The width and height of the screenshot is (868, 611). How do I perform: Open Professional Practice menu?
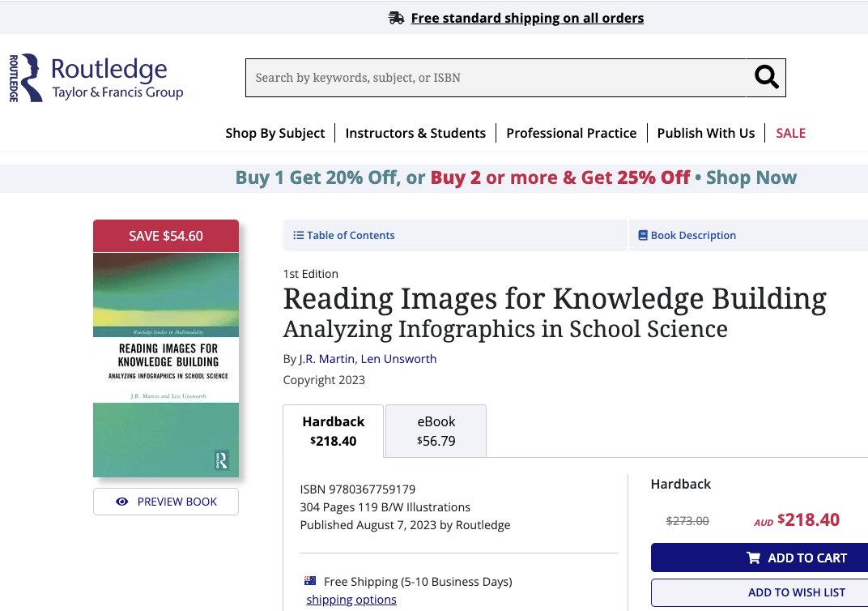[572, 133]
